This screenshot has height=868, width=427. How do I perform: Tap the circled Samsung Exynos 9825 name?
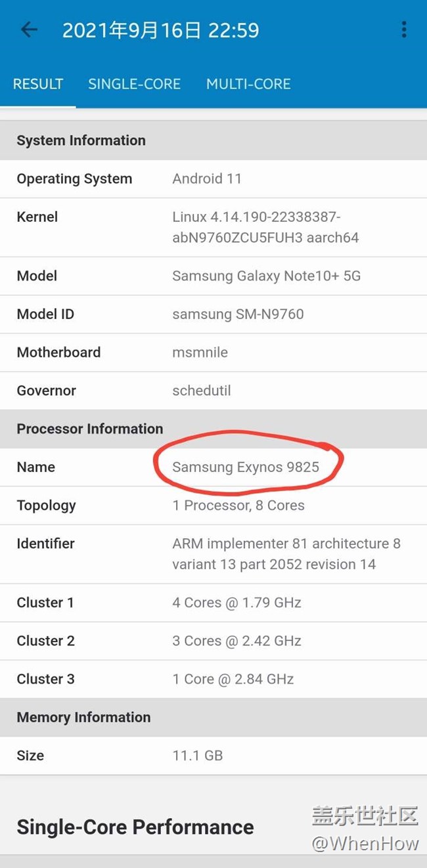click(246, 467)
